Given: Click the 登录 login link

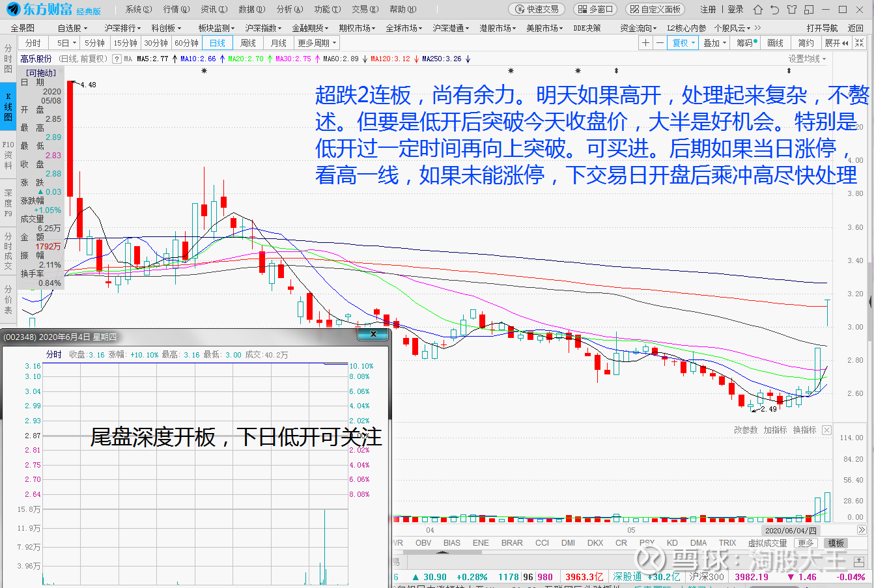Looking at the screenshot, I should coord(735,9).
